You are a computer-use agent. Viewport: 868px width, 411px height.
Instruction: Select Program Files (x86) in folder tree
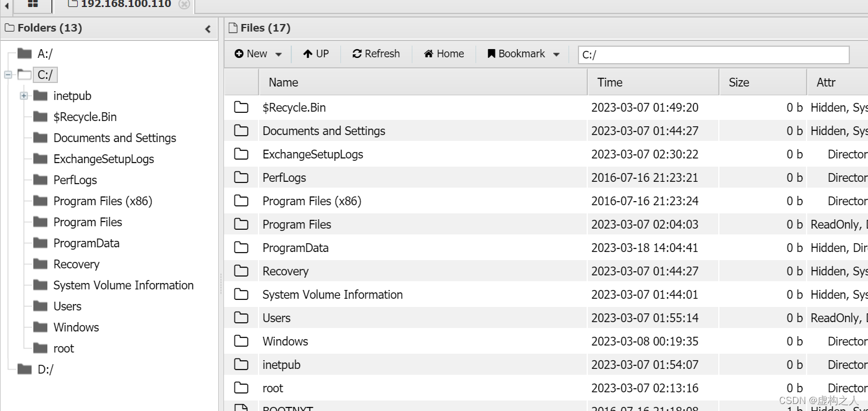[103, 201]
